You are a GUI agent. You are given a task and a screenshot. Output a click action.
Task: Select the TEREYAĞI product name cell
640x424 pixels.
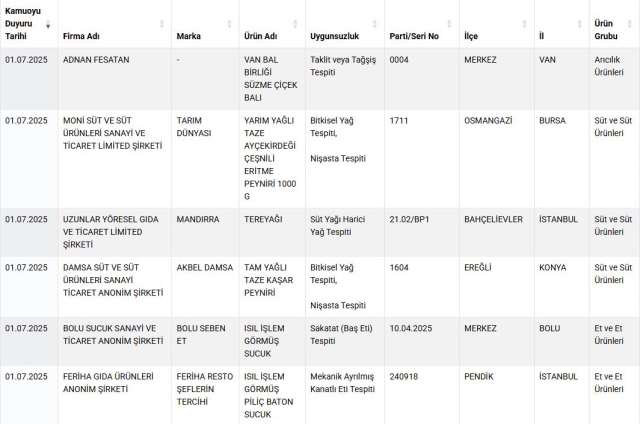click(x=265, y=219)
